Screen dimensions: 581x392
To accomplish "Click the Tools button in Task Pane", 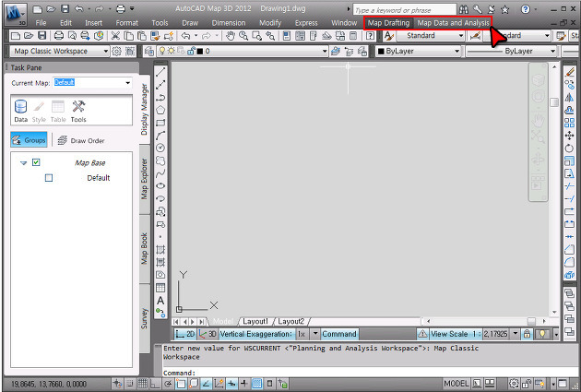I will 78,111.
